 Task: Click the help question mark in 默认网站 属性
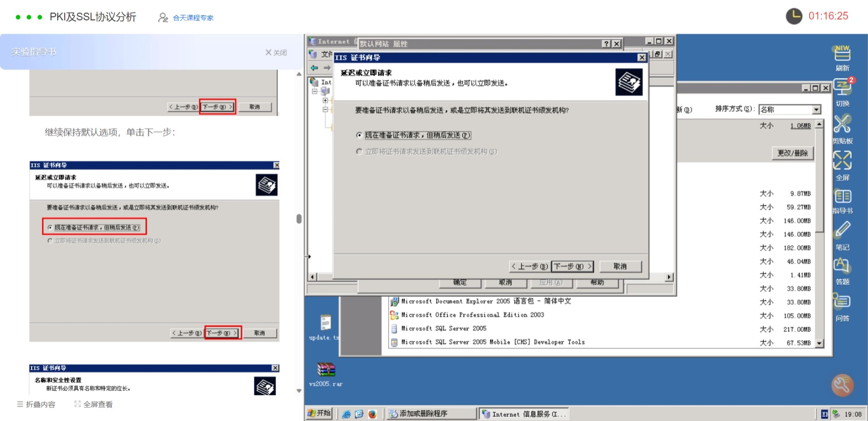click(x=606, y=44)
